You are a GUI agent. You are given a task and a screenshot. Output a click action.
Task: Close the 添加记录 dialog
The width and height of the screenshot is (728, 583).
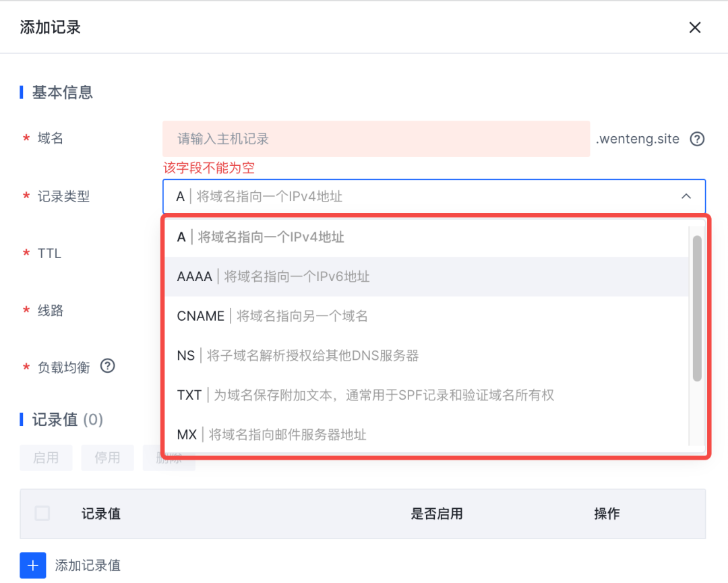tap(695, 28)
